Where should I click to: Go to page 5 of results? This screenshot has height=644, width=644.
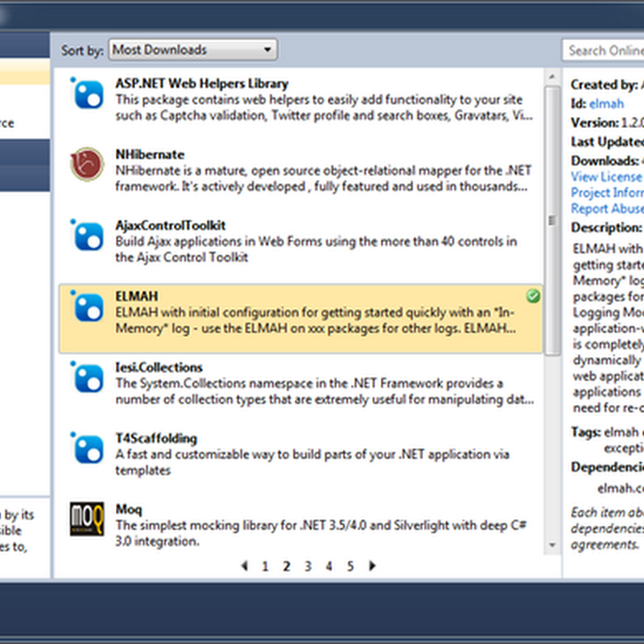[350, 567]
